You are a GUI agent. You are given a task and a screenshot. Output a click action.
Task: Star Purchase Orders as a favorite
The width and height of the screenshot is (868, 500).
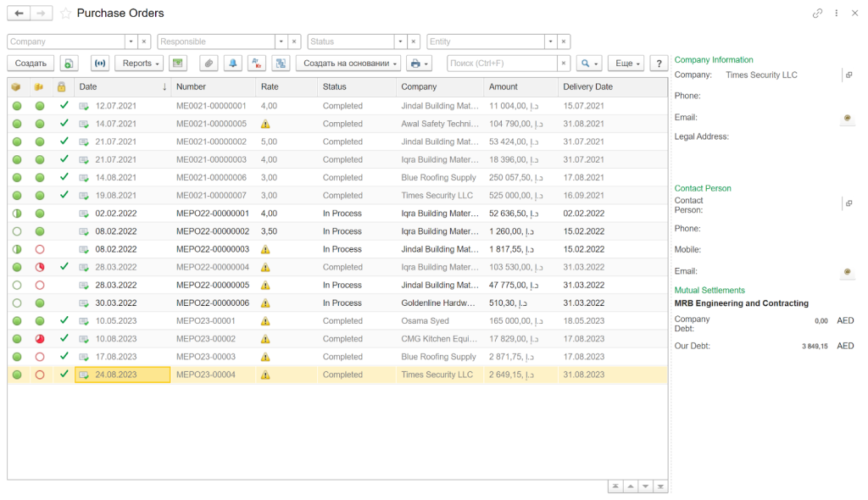click(64, 13)
